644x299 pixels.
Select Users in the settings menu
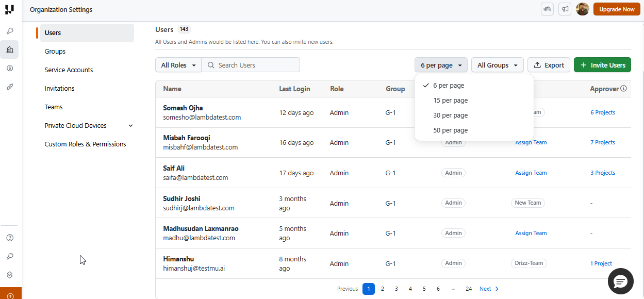pos(87,33)
